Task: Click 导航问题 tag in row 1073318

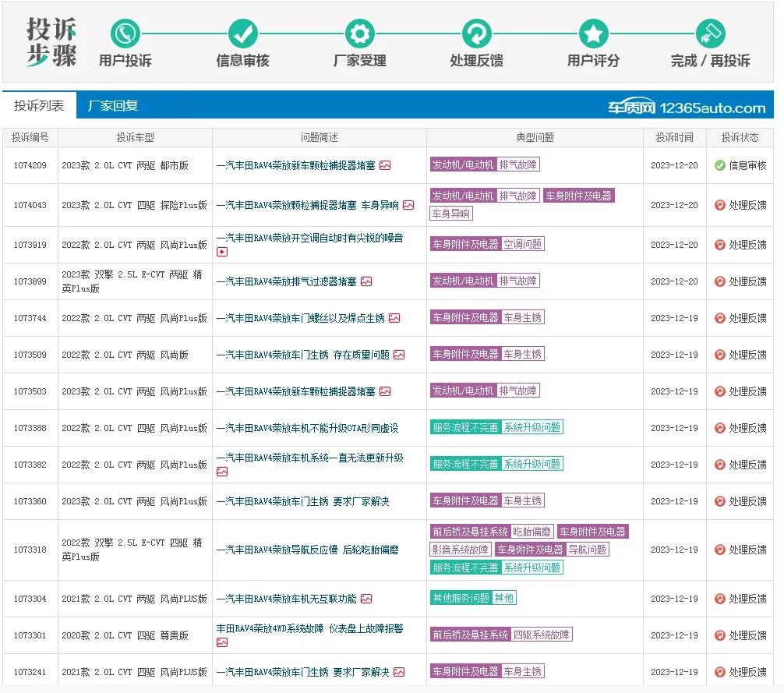Action: [588, 550]
